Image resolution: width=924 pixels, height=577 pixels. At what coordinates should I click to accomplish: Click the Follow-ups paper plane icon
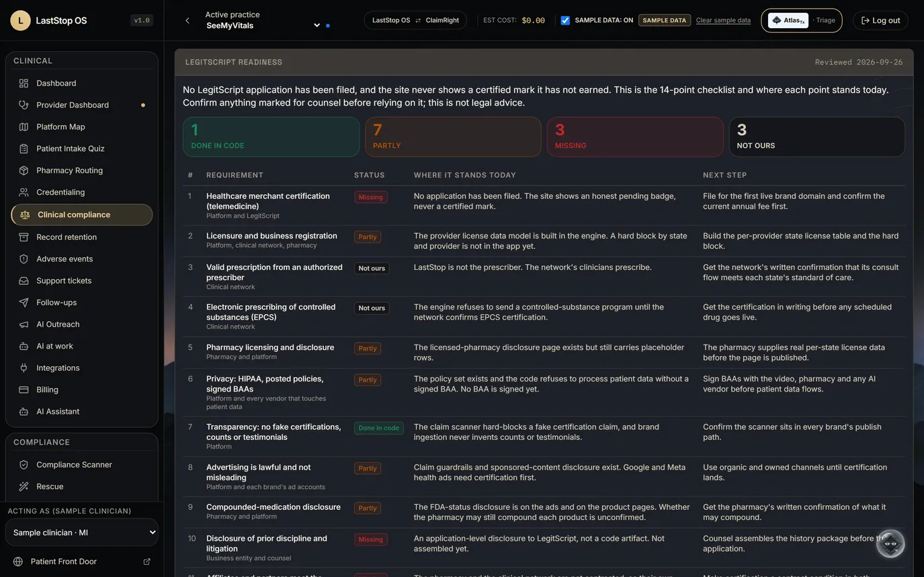coord(24,302)
